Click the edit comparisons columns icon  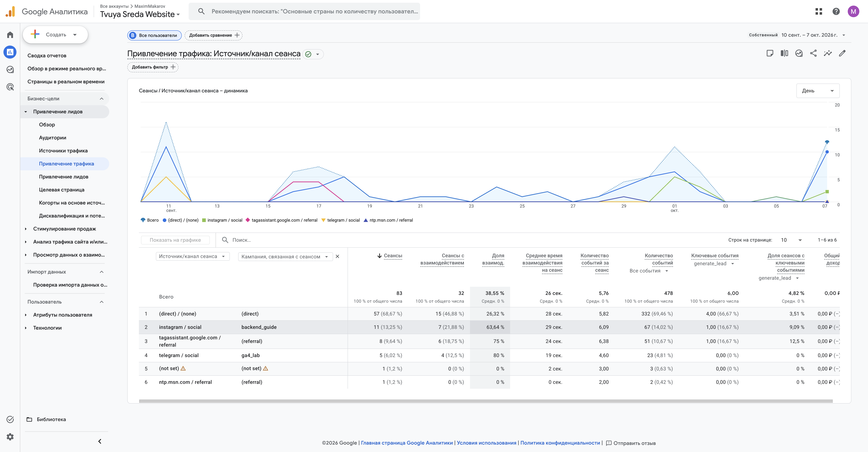click(x=784, y=53)
